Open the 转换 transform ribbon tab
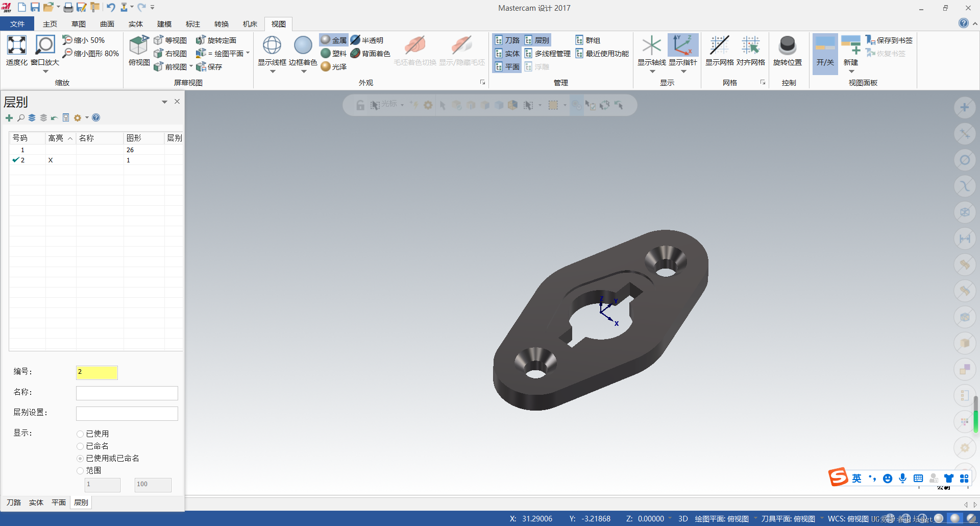This screenshot has height=526, width=980. click(x=222, y=24)
